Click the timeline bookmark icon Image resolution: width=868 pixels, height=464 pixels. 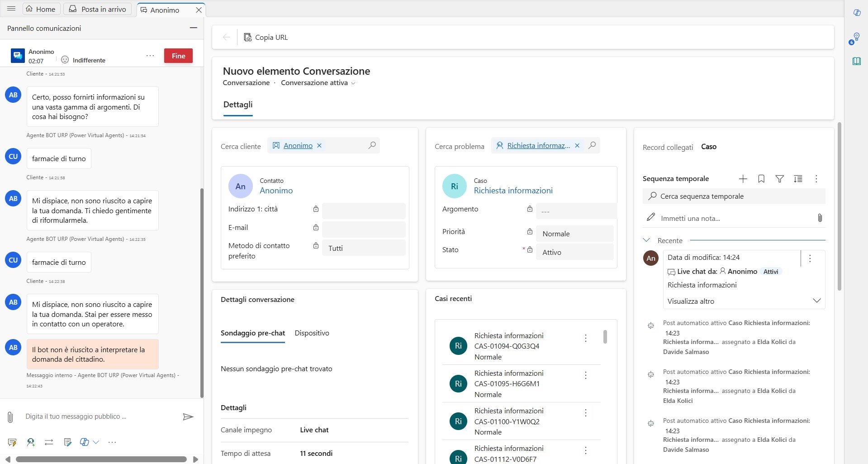(761, 179)
